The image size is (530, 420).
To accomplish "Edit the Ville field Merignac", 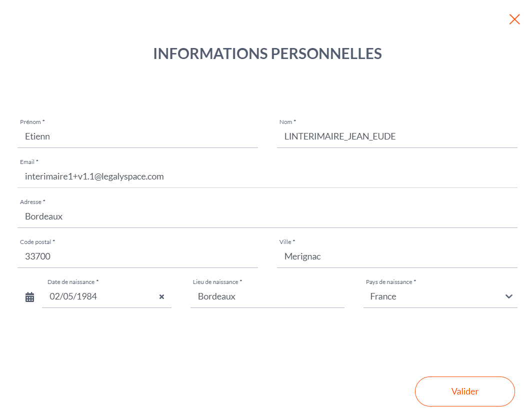I will (397, 256).
